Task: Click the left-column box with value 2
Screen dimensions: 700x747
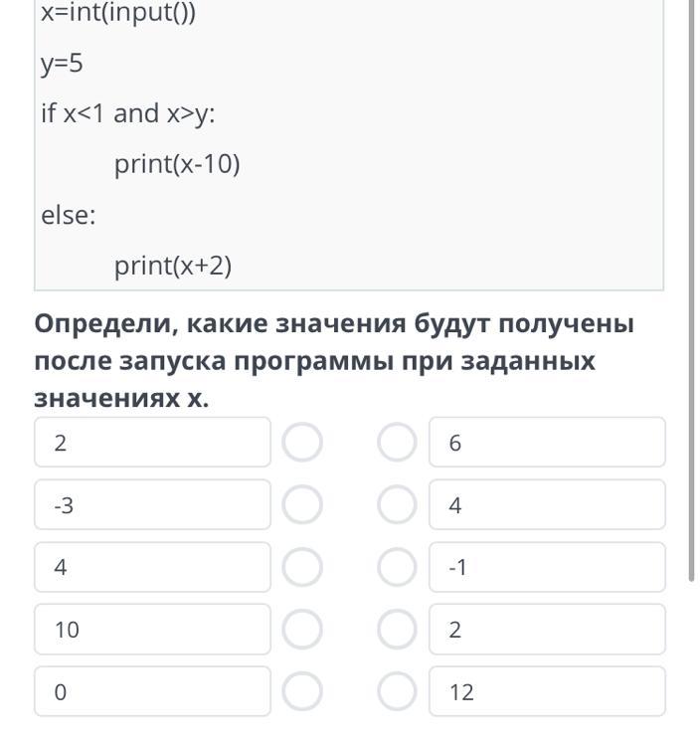Action: point(152,443)
